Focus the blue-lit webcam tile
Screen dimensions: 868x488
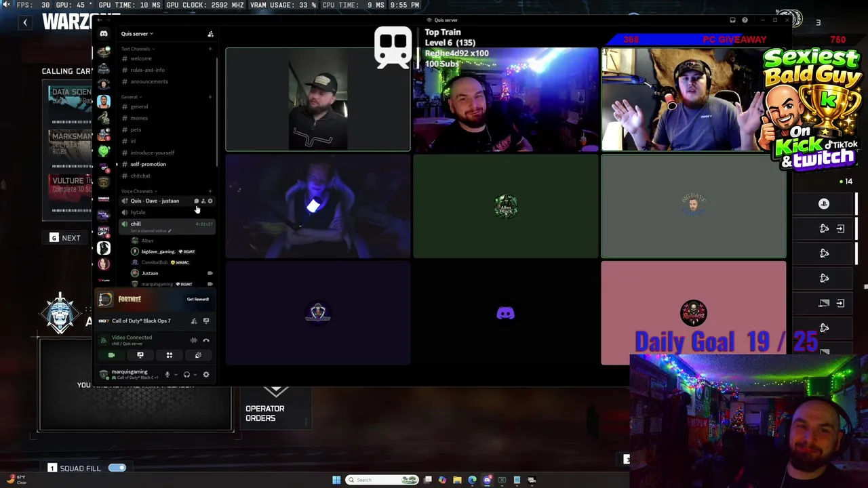(318, 207)
